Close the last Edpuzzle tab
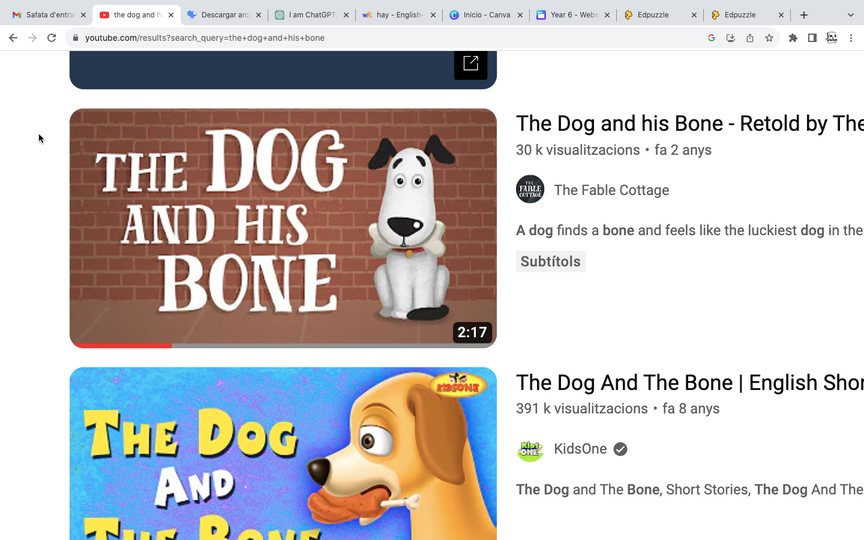This screenshot has width=864, height=540. point(781,15)
